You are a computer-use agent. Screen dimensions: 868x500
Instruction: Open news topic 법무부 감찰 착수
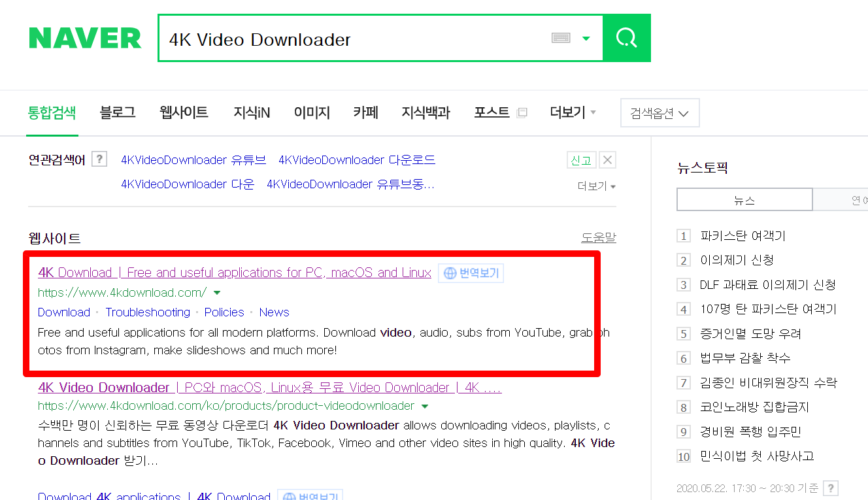click(745, 358)
